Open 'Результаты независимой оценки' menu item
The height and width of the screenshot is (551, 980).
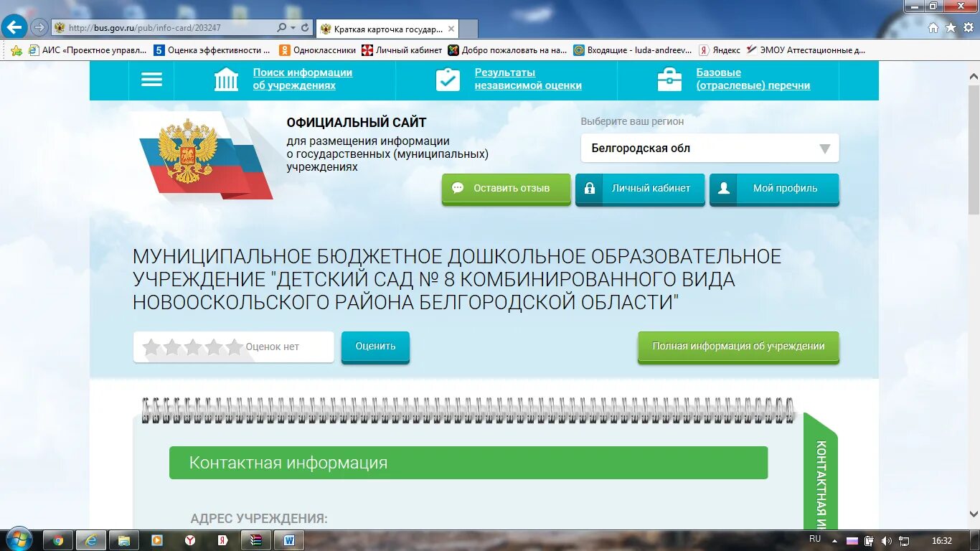[x=527, y=79]
